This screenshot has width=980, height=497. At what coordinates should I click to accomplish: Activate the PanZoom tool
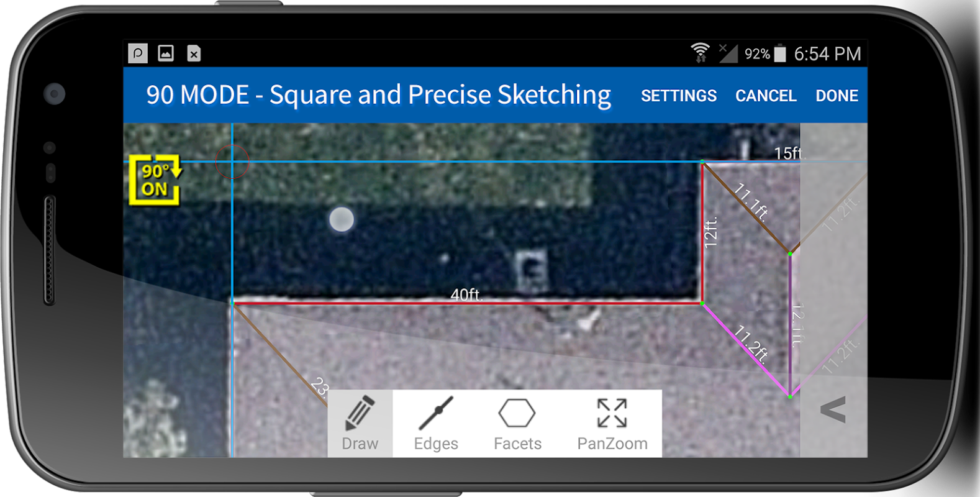click(612, 424)
